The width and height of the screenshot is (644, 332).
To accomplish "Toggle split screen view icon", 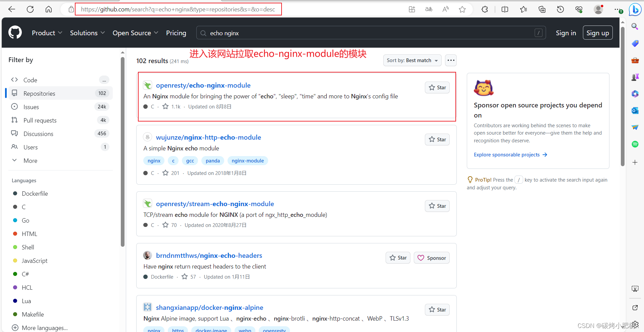I will pyautogui.click(x=505, y=9).
